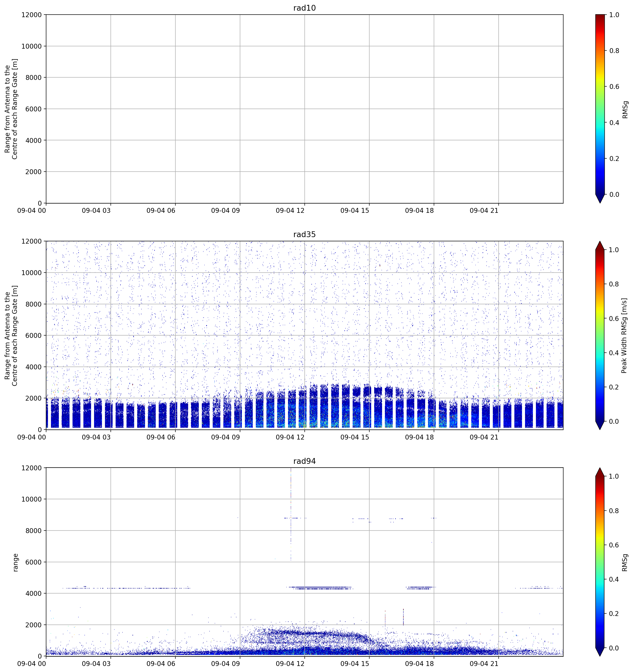Click the rad94 colorbar gradient
Screen dimensions: 633x672
(x=600, y=562)
